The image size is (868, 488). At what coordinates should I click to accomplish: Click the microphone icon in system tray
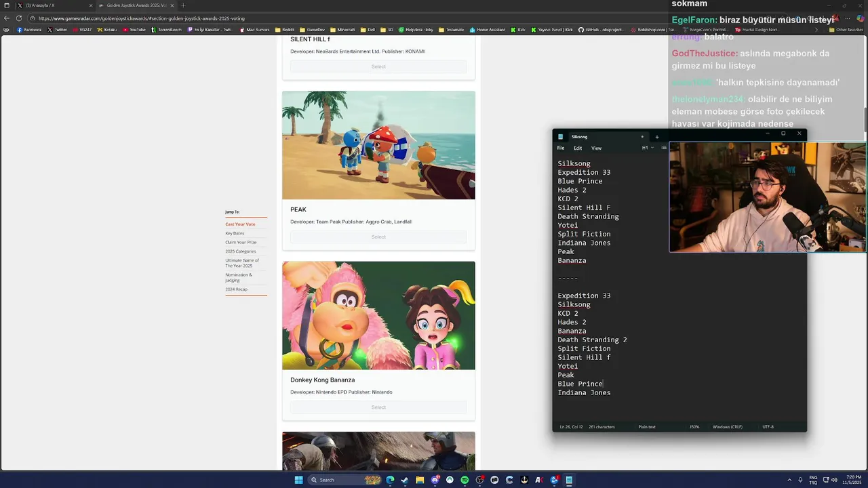(800, 480)
